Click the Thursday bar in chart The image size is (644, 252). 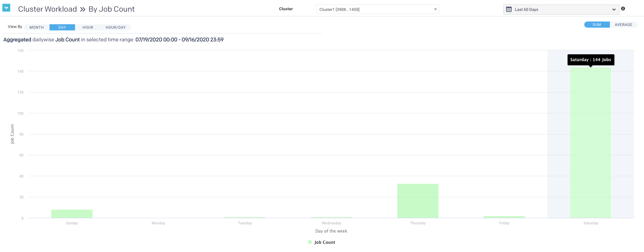418,201
